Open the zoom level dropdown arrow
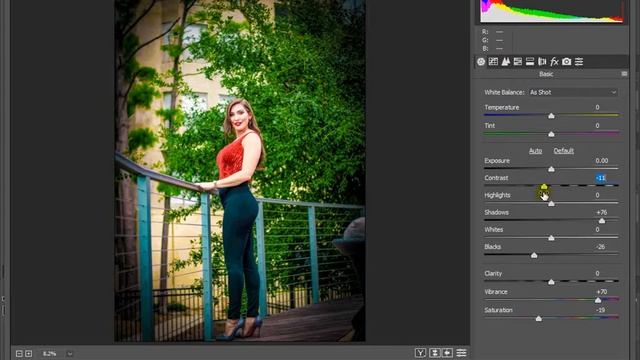Viewport: 640px width, 360px height. coord(70,354)
